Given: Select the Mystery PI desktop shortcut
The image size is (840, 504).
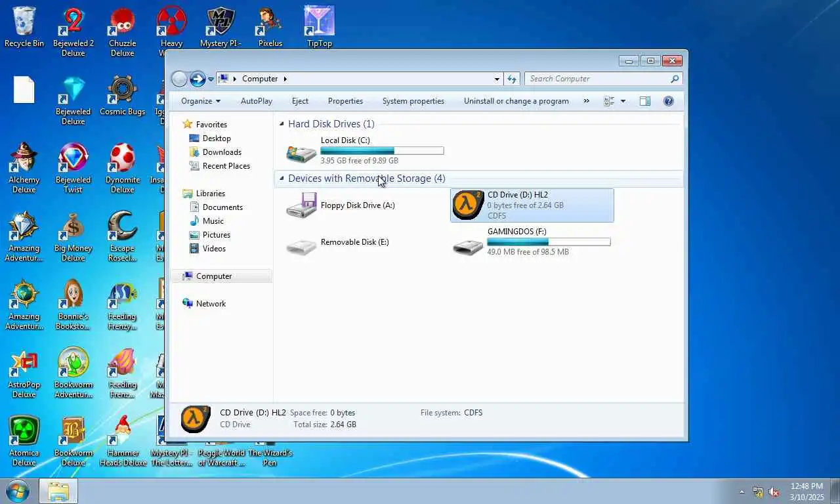Looking at the screenshot, I should [220, 28].
